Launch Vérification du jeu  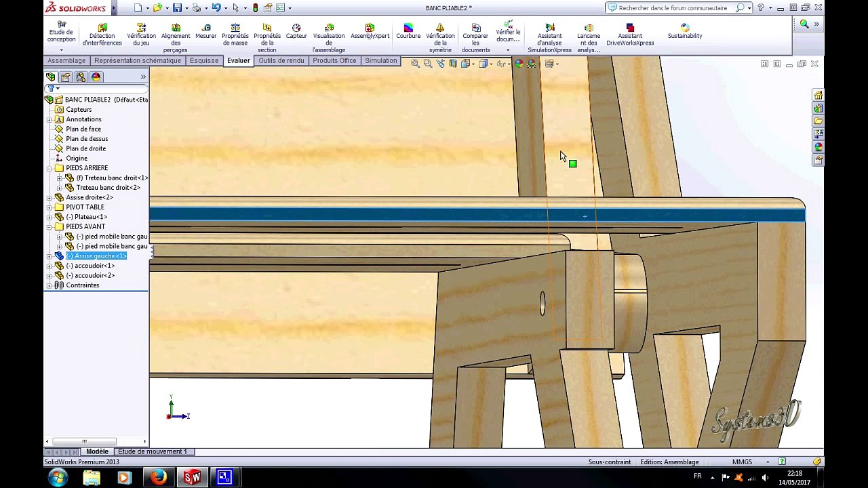click(x=141, y=35)
